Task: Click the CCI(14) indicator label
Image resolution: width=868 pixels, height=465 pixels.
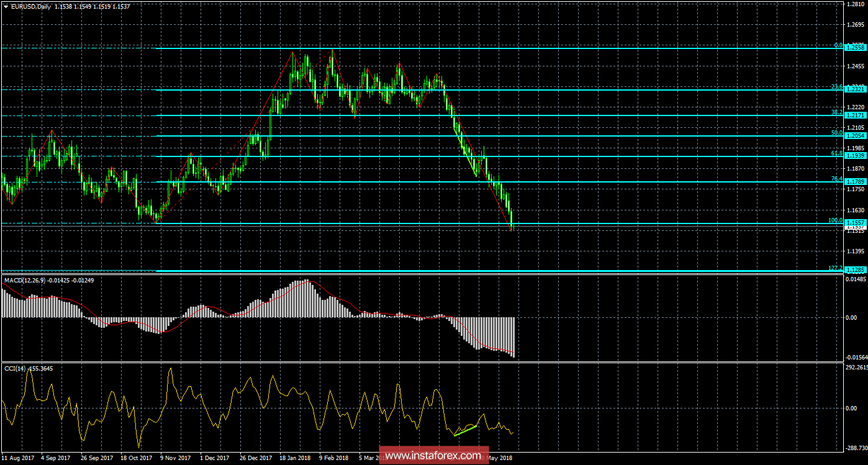Action: (15, 368)
